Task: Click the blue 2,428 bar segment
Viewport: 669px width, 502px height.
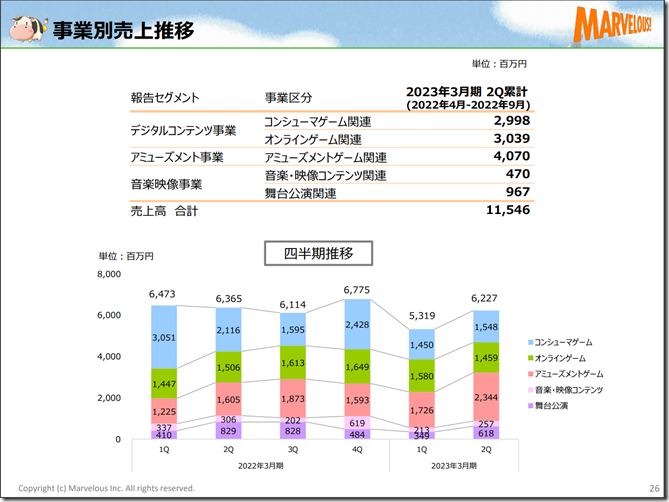Action: pos(358,324)
